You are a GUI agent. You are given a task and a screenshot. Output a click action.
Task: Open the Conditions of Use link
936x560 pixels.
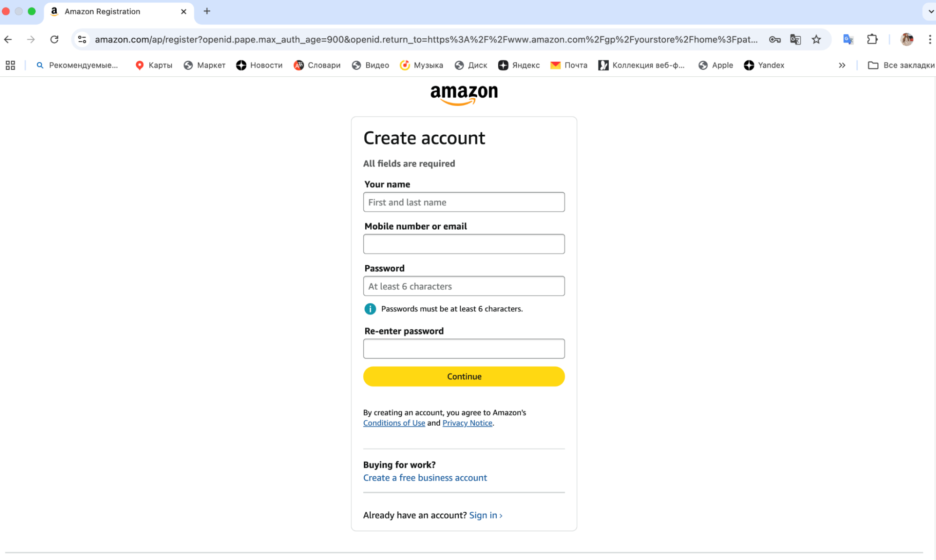394,423
